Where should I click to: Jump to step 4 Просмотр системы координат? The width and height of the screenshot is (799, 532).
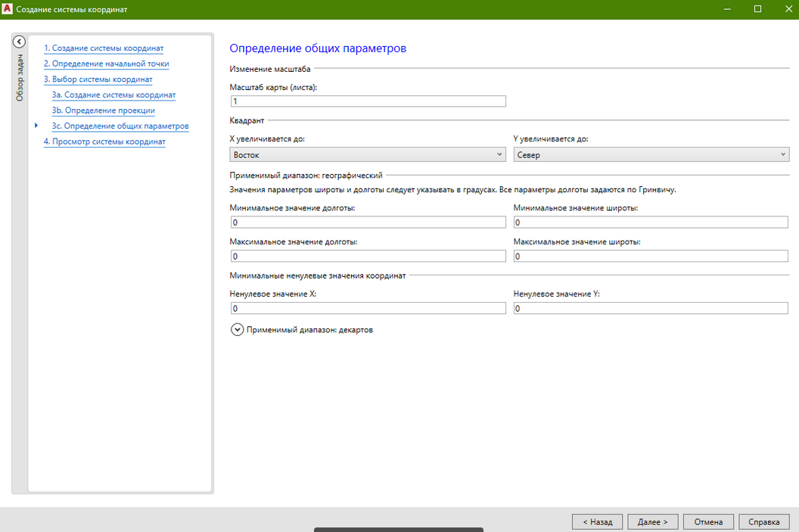pos(104,142)
